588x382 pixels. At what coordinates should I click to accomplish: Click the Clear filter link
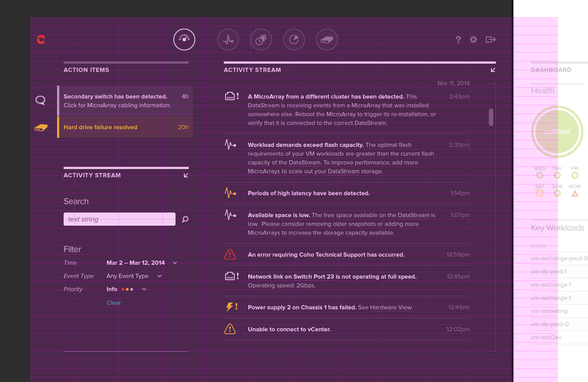coord(114,303)
